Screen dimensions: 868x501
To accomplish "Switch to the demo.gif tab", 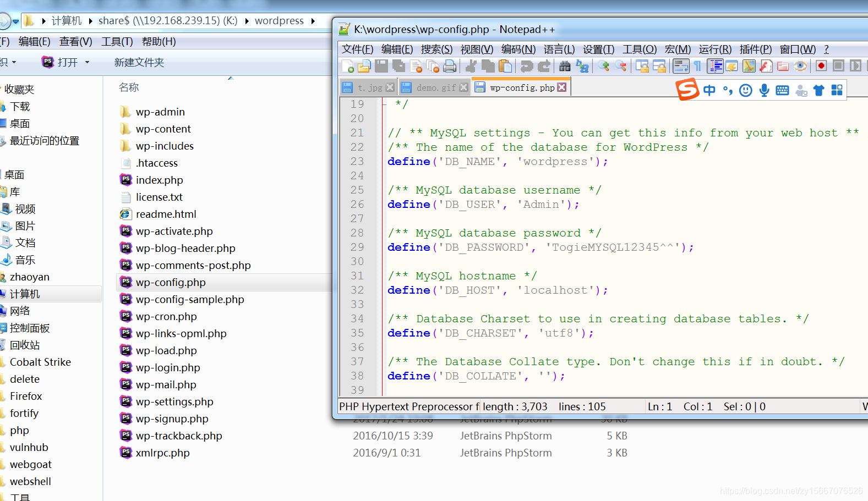I will point(435,87).
